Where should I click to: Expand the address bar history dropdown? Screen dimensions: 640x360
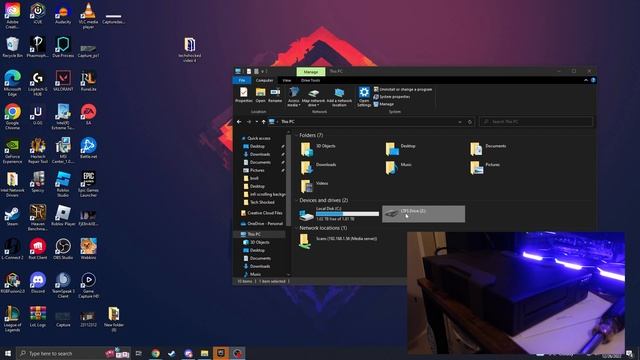tap(460, 122)
